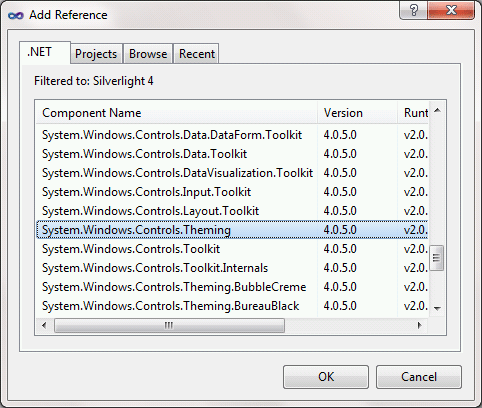Open the Browse tab
Screen dimensions: 482x408
point(148,54)
